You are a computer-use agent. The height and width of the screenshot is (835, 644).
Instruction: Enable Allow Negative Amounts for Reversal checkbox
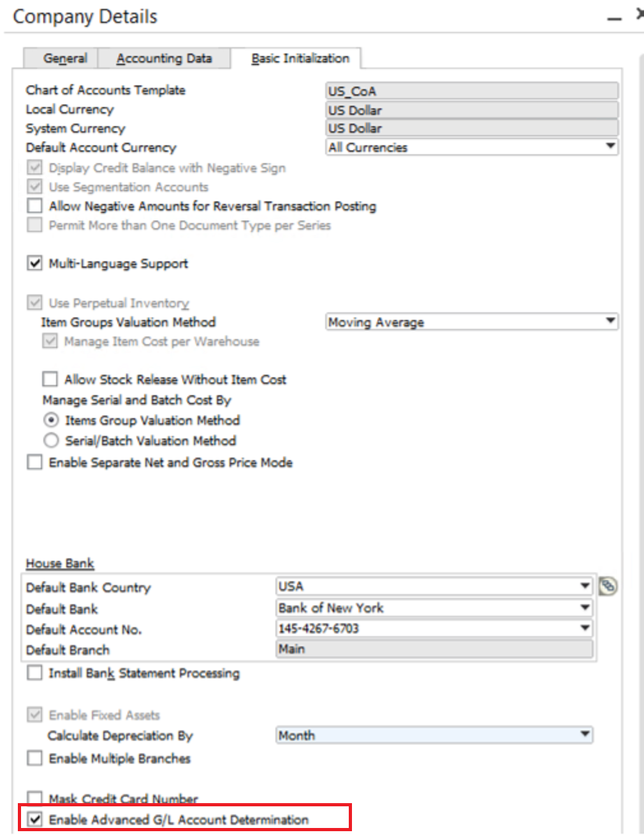pyautogui.click(x=35, y=206)
